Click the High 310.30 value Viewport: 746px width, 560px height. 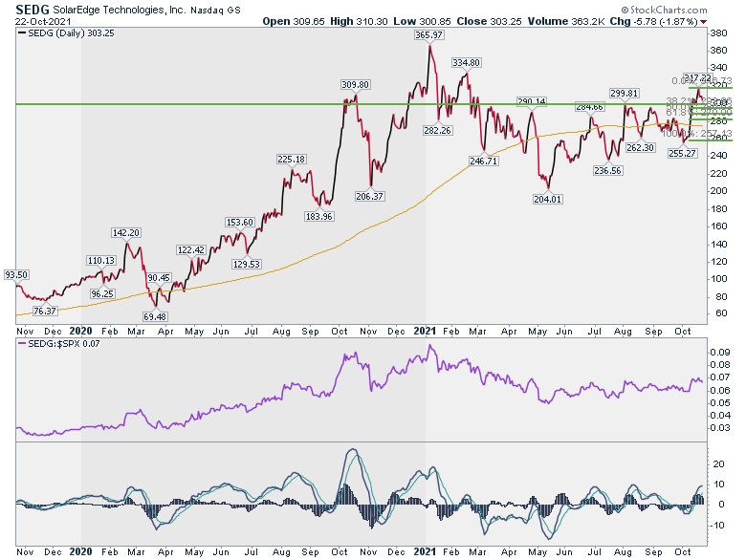pyautogui.click(x=359, y=21)
